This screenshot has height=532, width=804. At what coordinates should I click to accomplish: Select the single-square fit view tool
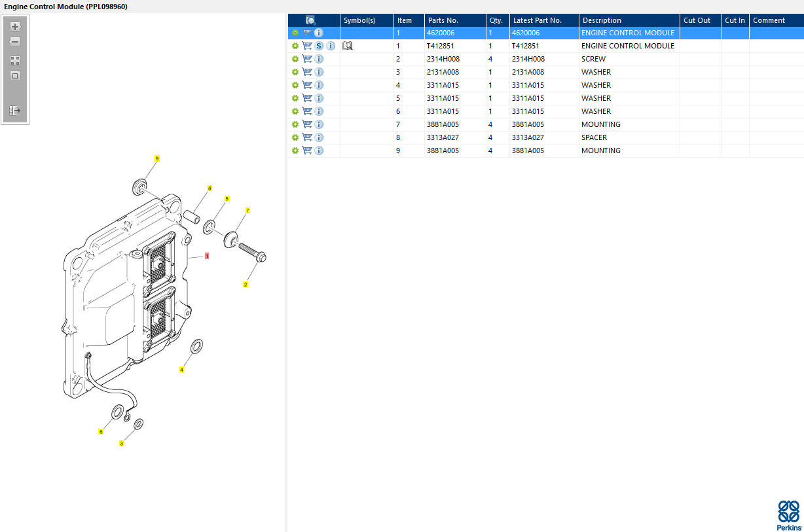(x=15, y=76)
